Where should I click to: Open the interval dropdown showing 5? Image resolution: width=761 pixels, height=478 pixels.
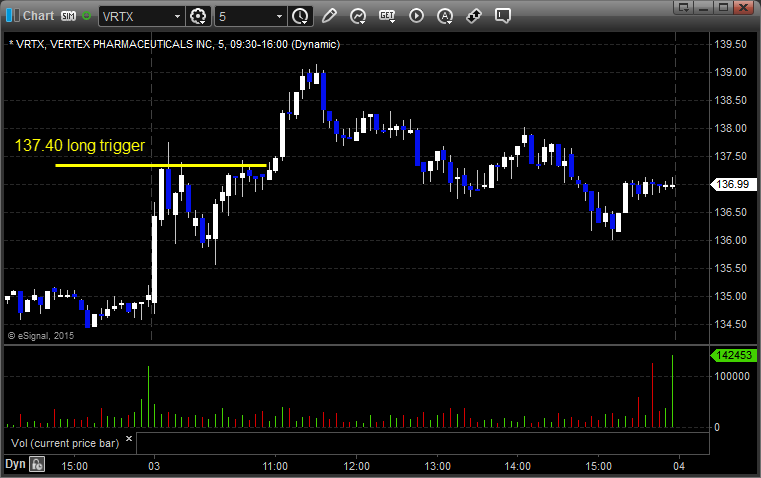(279, 16)
